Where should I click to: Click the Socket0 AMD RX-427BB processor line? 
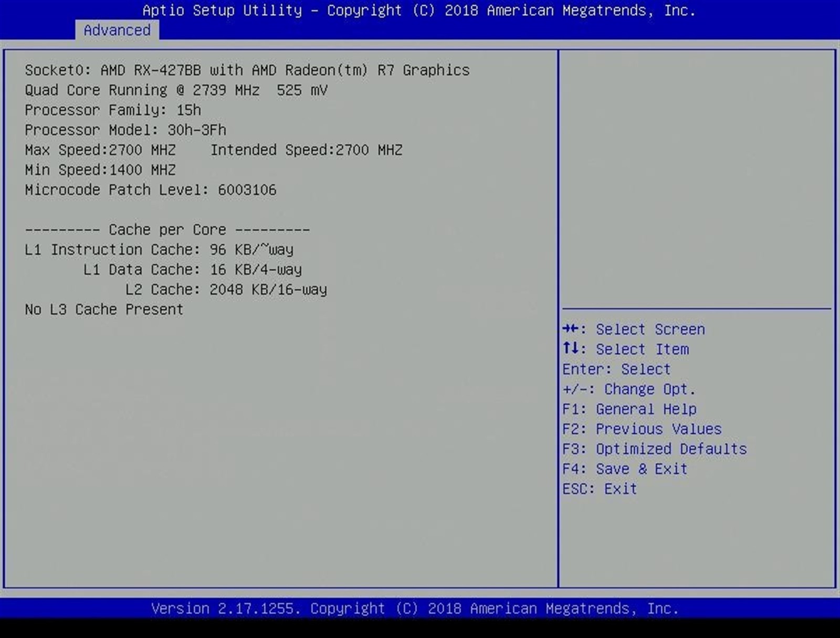pyautogui.click(x=247, y=70)
